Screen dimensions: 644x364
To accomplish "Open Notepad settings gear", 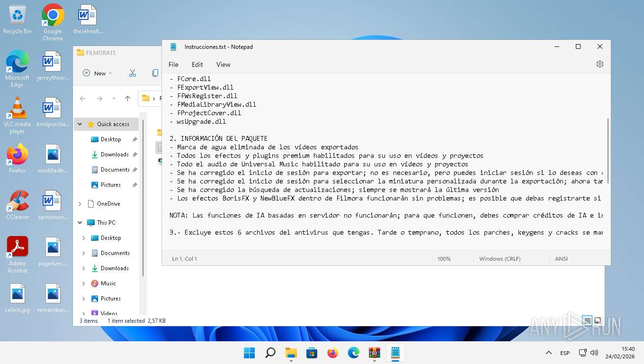I will coord(600,64).
